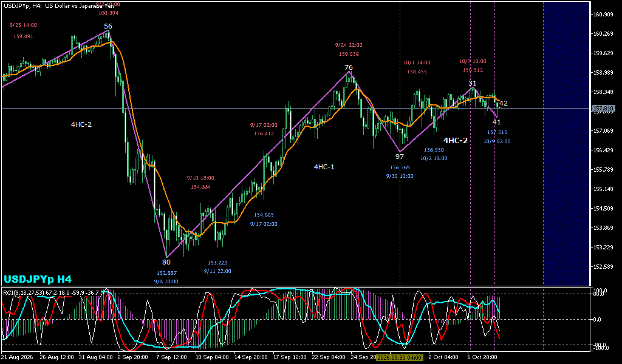Click '2 Oct 04:00' on the time axis

(443, 357)
